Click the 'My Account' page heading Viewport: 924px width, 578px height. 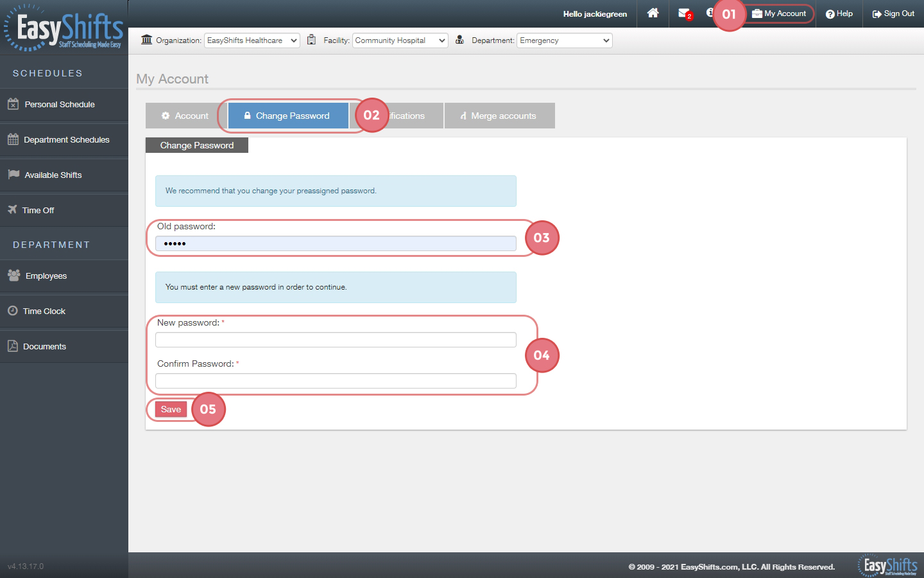172,79
